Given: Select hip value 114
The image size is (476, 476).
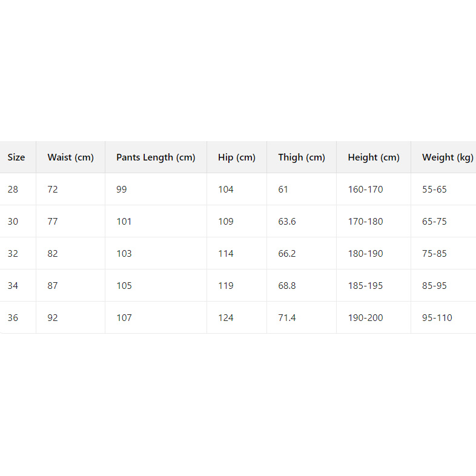Looking at the screenshot, I should pyautogui.click(x=226, y=254).
